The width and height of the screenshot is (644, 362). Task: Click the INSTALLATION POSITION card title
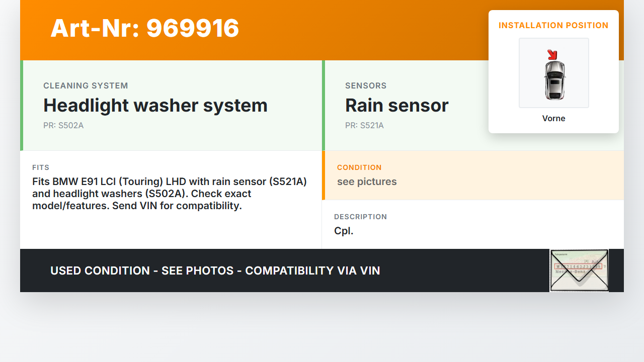pyautogui.click(x=553, y=26)
